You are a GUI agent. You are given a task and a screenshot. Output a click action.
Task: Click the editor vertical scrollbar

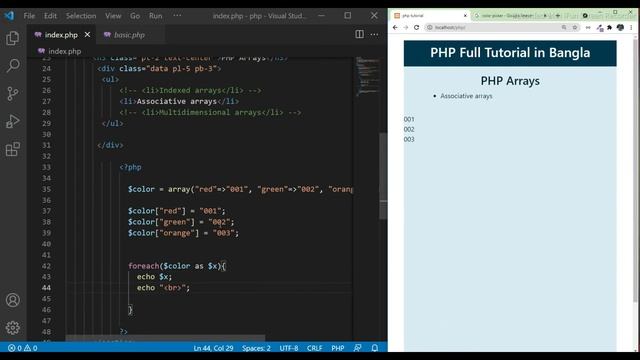pyautogui.click(x=383, y=176)
